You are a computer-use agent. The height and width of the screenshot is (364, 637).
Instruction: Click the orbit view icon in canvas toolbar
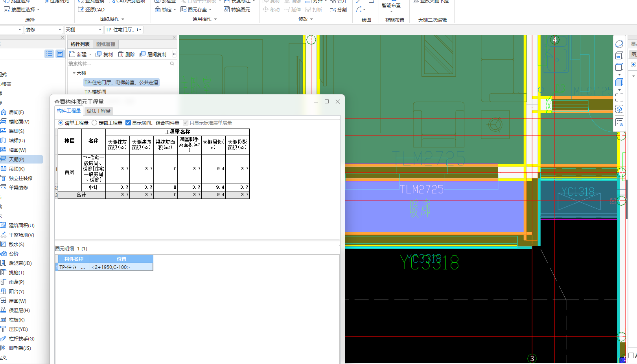[x=619, y=44]
